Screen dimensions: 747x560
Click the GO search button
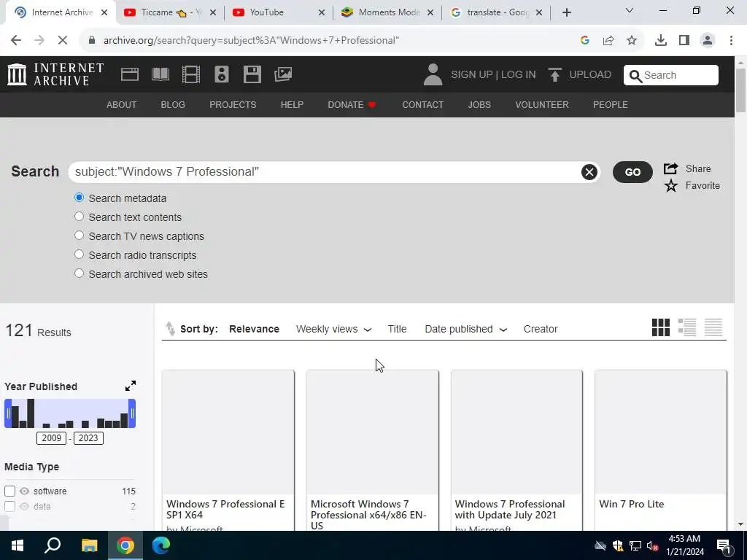click(632, 172)
